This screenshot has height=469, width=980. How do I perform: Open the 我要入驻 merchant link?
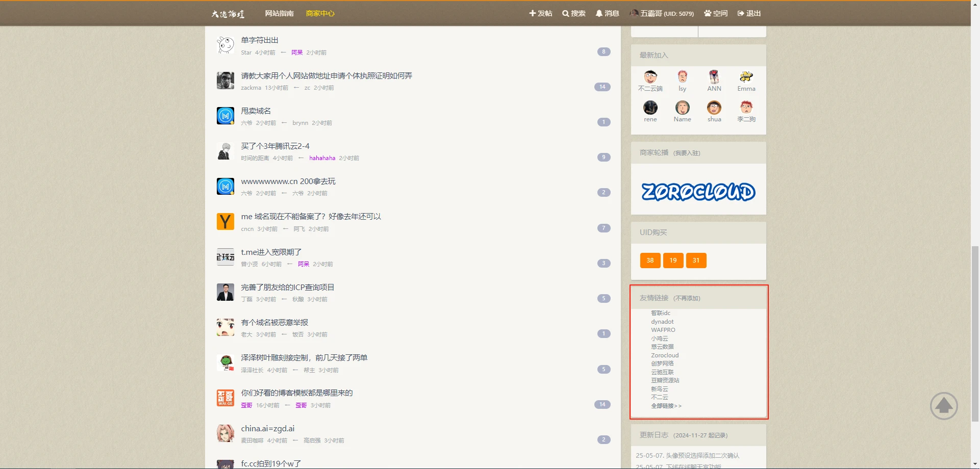[687, 153]
